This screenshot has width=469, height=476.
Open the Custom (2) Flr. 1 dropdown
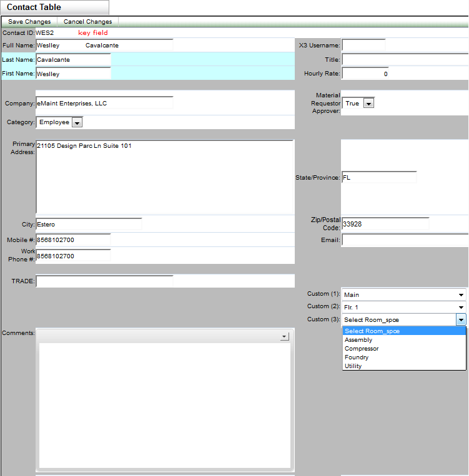pos(403,307)
